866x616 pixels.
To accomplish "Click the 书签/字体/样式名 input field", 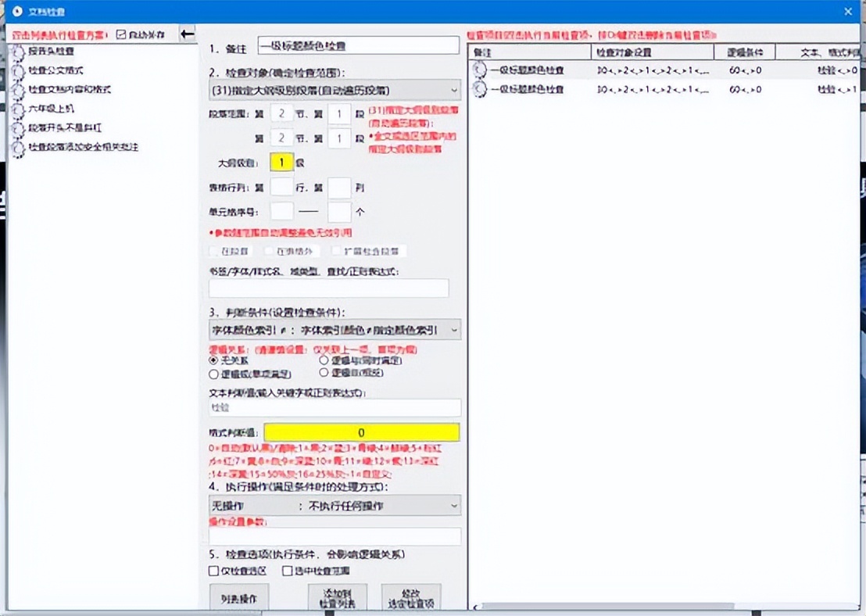I will (328, 288).
